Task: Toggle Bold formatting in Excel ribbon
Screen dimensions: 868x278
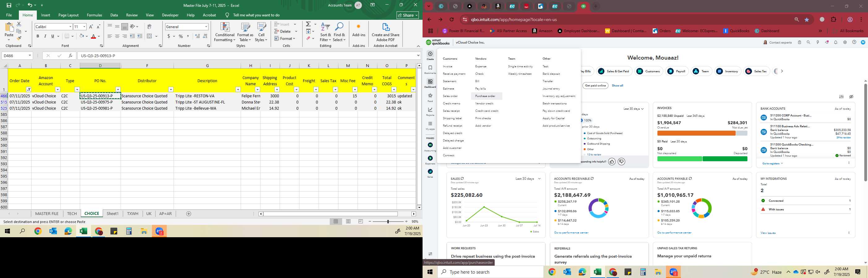Action: pos(38,36)
